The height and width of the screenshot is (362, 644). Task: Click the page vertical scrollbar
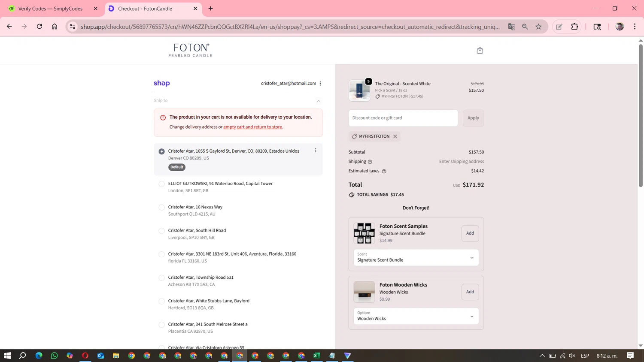[641, 116]
